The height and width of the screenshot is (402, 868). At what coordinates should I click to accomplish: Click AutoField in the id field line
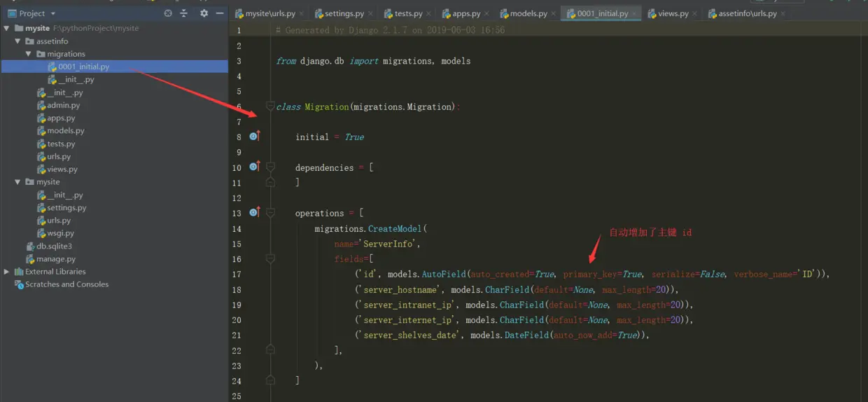click(444, 275)
